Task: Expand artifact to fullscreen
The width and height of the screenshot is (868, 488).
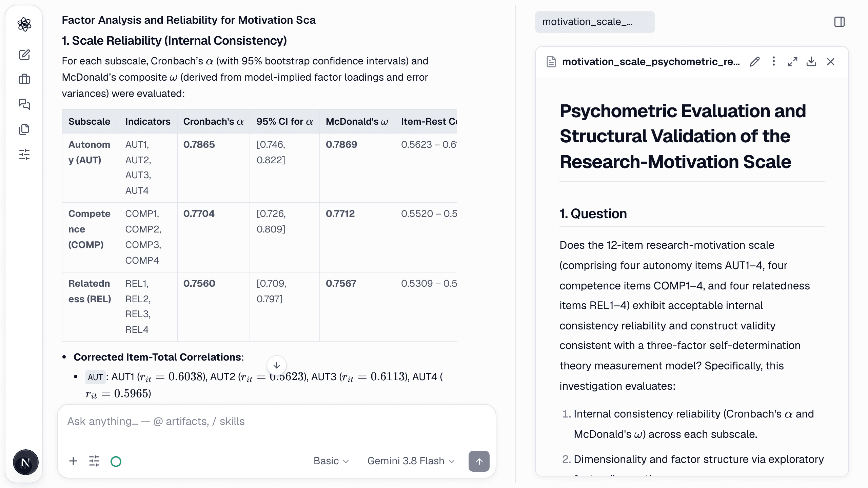Action: (x=792, y=62)
